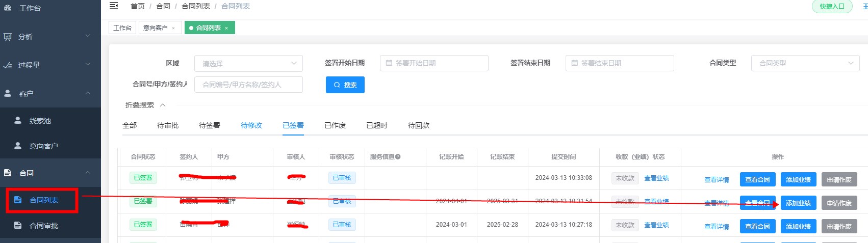Image resolution: width=868 pixels, height=243 pixels.
Task: Close the 合同列表 tab with x
Action: (226, 28)
